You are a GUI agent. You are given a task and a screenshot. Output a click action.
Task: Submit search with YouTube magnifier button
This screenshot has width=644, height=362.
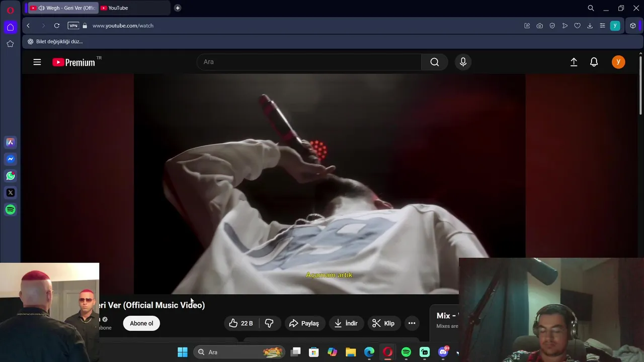435,62
